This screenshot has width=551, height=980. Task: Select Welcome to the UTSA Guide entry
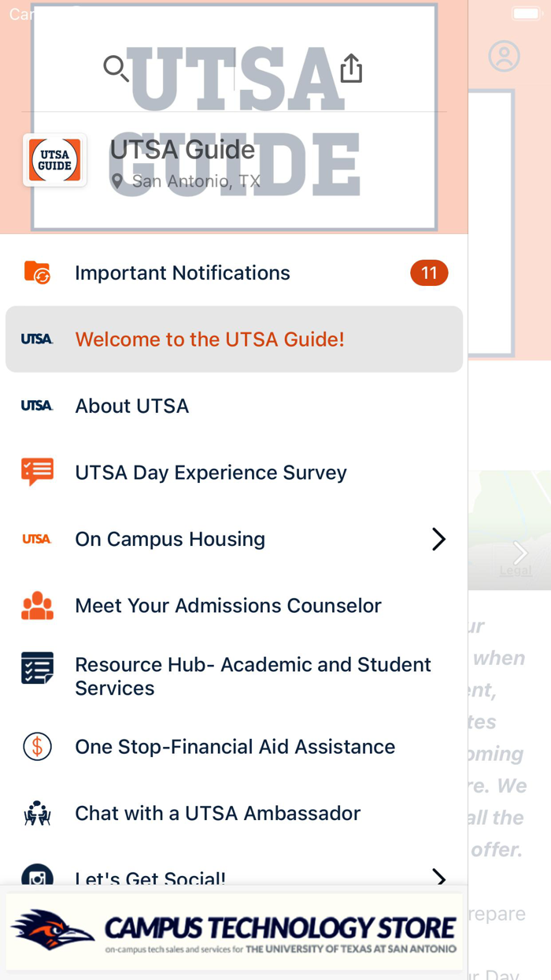209,339
